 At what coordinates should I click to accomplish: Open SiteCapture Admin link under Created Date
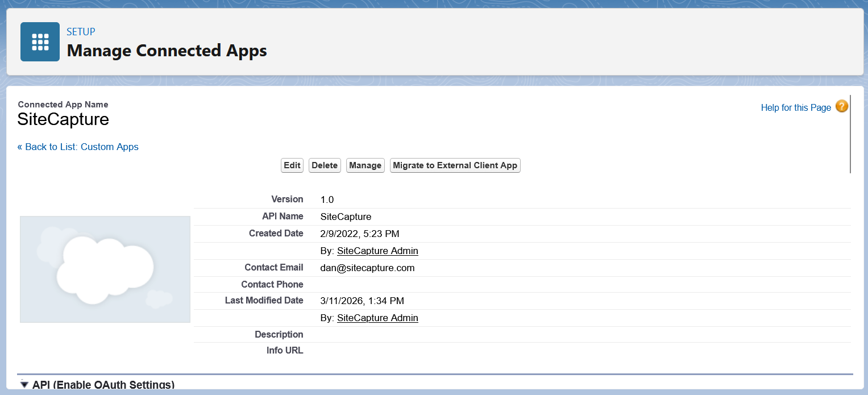tap(377, 251)
